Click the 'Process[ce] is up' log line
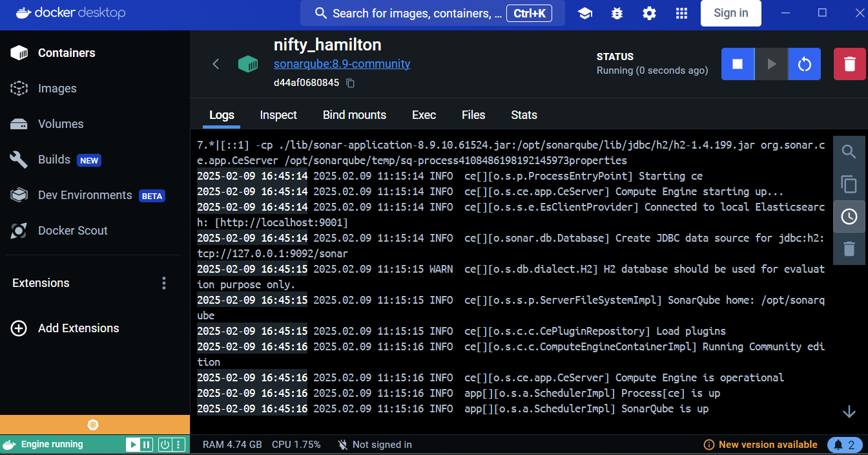Image resolution: width=868 pixels, height=455 pixels. (x=459, y=393)
